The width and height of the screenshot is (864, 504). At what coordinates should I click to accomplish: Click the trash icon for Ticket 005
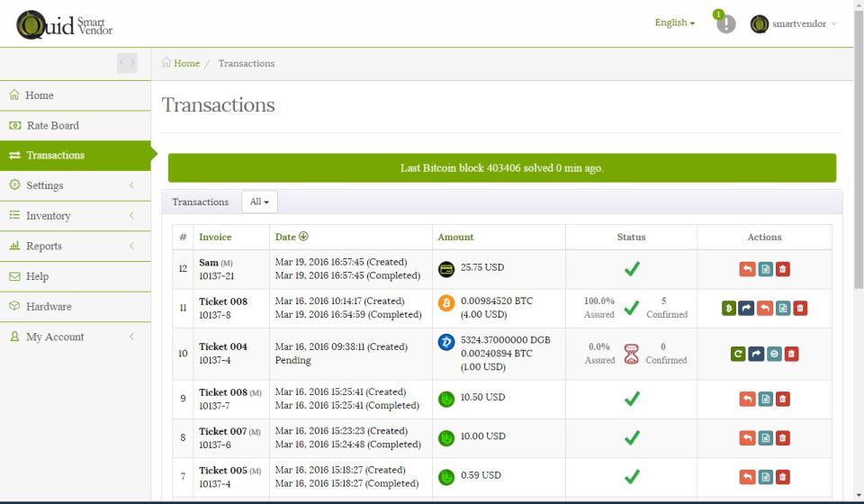click(x=783, y=477)
